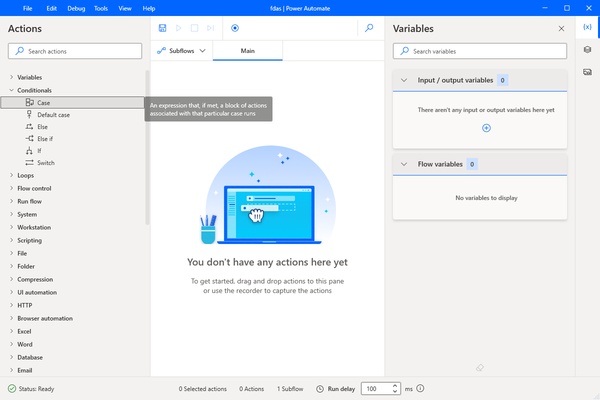Open the Edit menu
Screen dimensions: 600x400
point(52,8)
